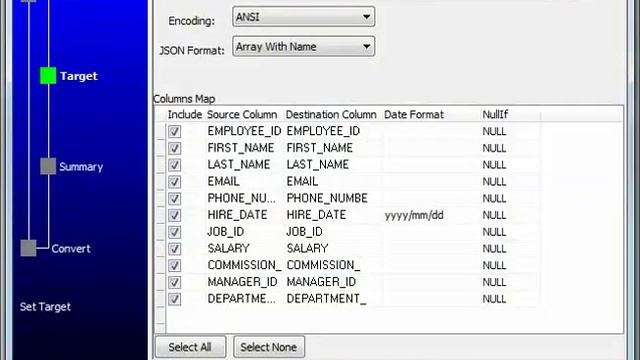The width and height of the screenshot is (640, 360).
Task: Uncheck Include for PHONE_NUMBER row
Action: 174,198
